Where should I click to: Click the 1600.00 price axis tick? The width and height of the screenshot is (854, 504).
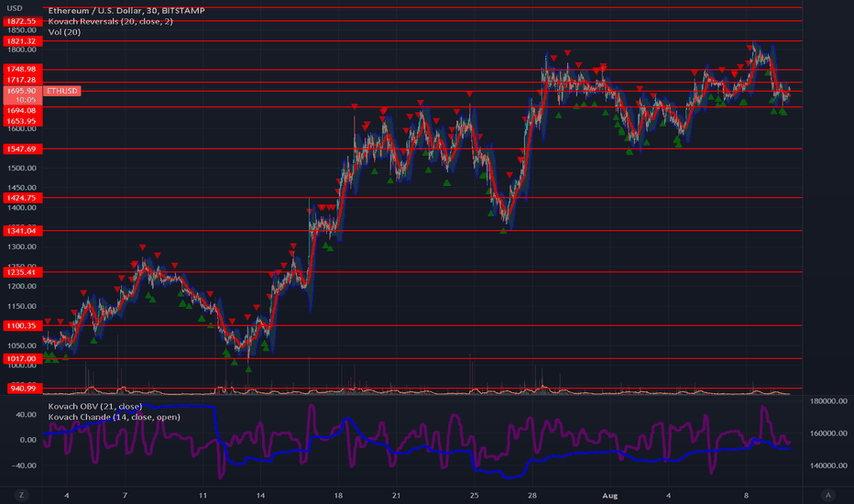click(22, 128)
